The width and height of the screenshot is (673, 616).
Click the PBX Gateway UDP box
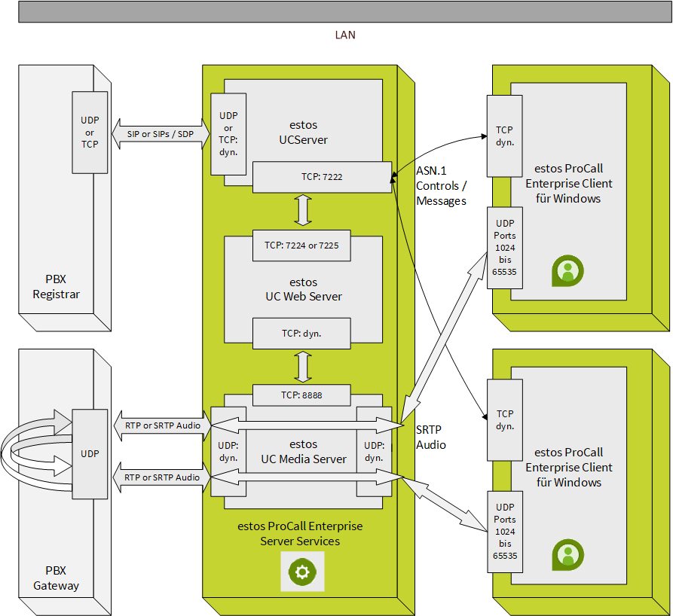click(90, 454)
